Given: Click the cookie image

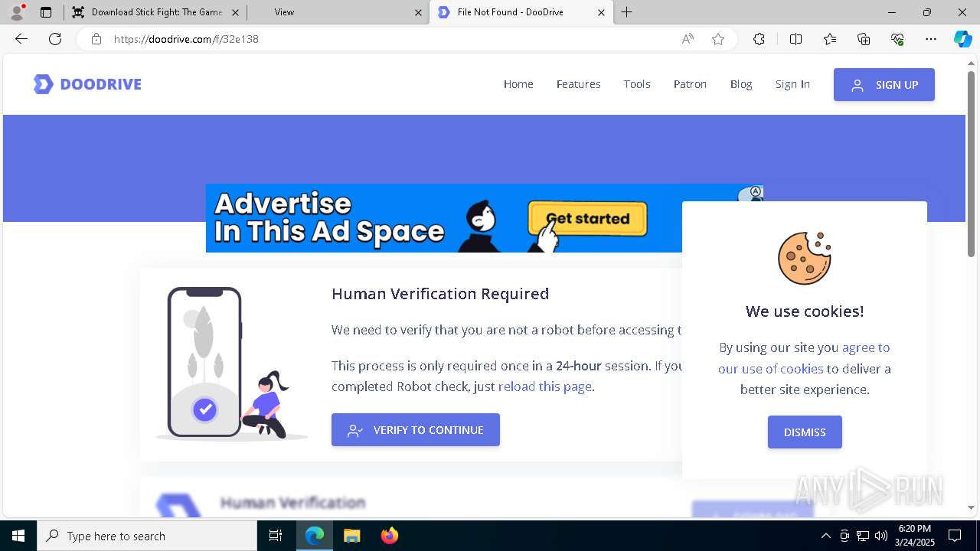Looking at the screenshot, I should [x=805, y=259].
